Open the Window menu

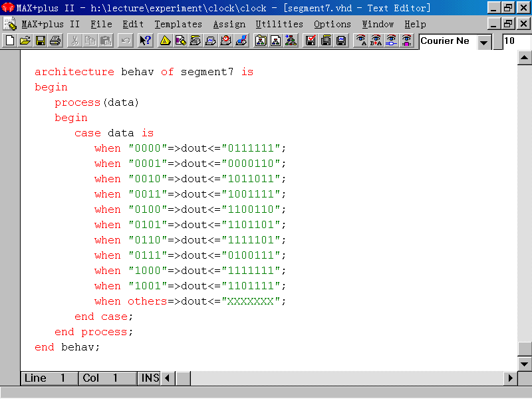point(378,24)
